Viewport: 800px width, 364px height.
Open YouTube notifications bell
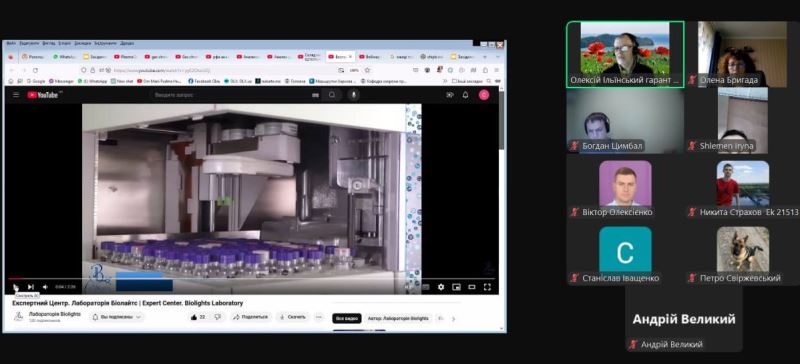click(465, 95)
